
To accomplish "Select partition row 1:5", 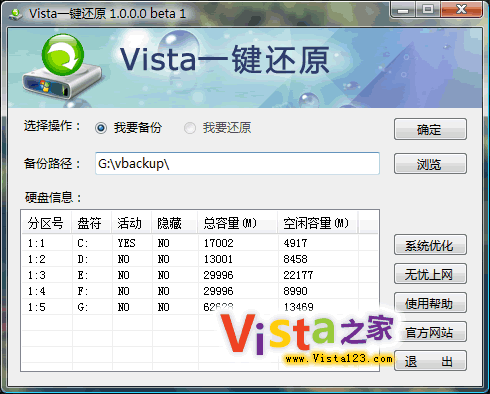I will (200, 307).
